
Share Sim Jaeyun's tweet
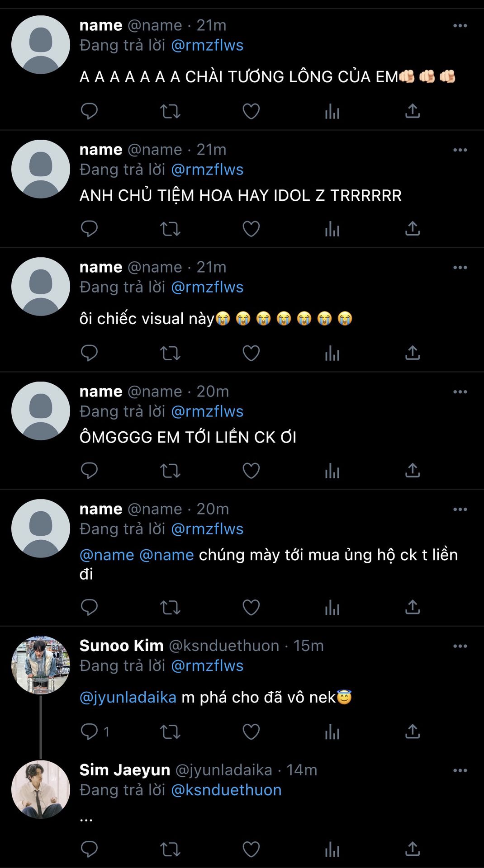(x=413, y=849)
